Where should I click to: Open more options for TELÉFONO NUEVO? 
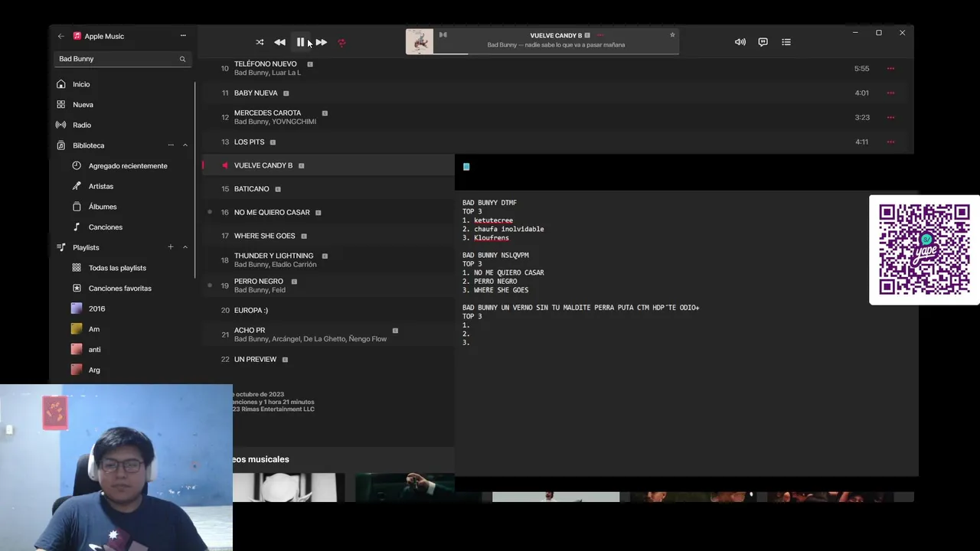click(x=890, y=68)
